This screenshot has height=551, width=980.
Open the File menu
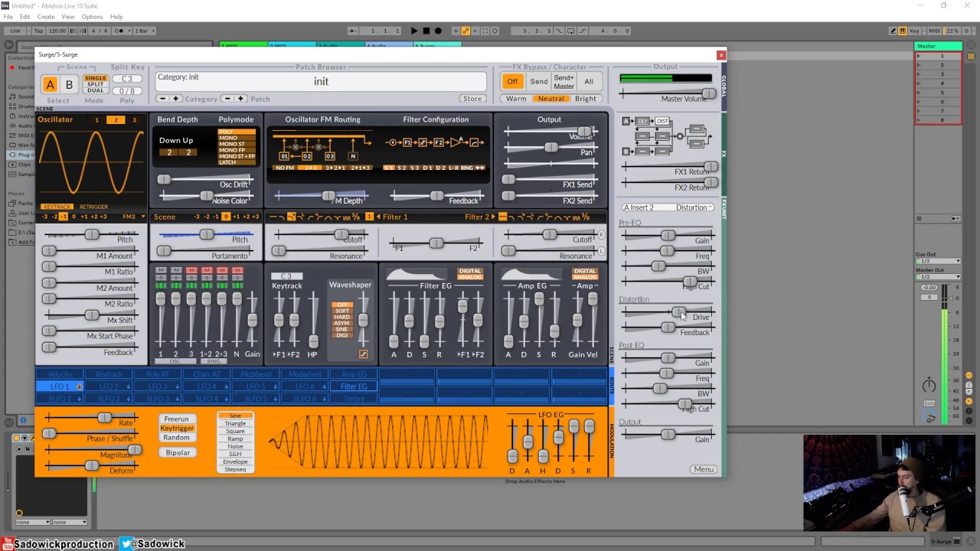click(8, 17)
